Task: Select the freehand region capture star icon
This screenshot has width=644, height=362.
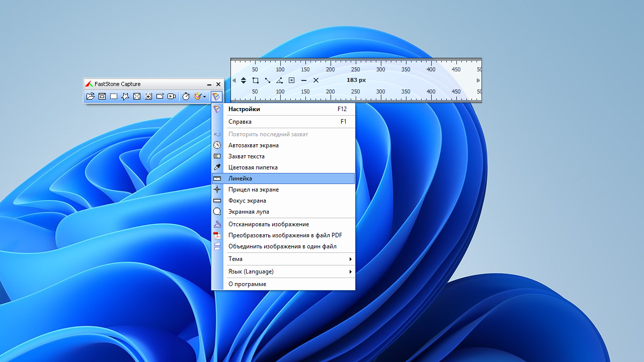Action: (125, 97)
